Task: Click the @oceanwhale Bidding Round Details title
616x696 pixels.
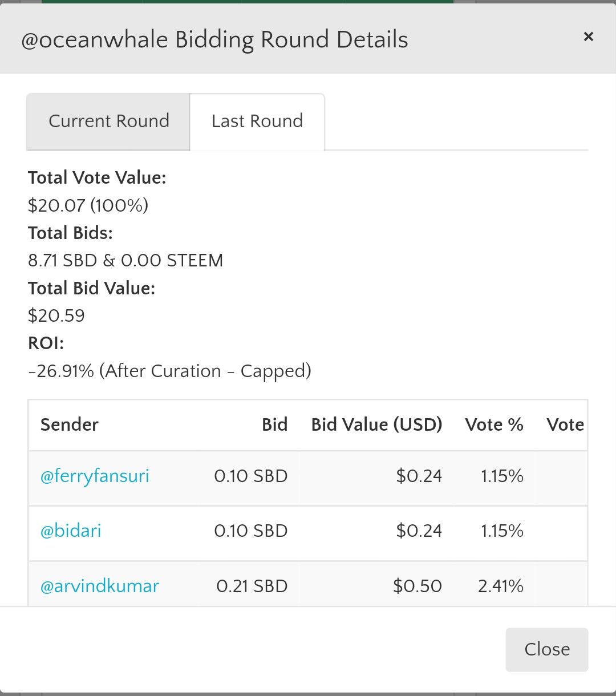Action: tap(214, 40)
